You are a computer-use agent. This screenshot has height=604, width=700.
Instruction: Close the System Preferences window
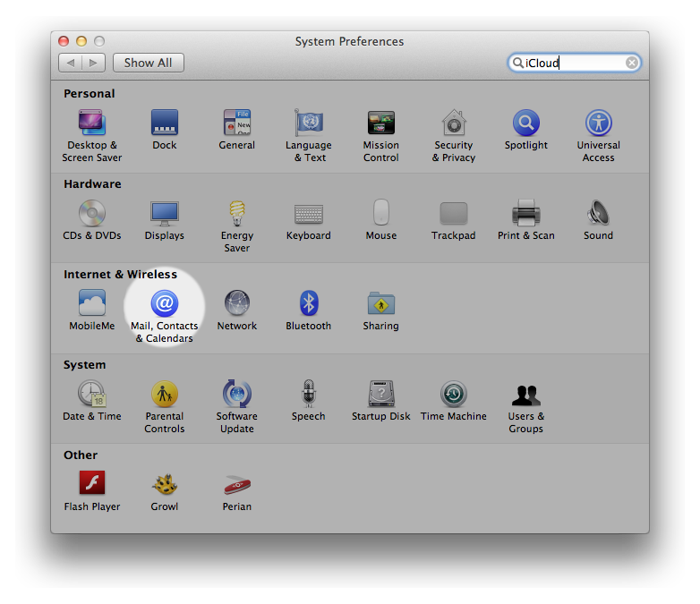tap(64, 41)
